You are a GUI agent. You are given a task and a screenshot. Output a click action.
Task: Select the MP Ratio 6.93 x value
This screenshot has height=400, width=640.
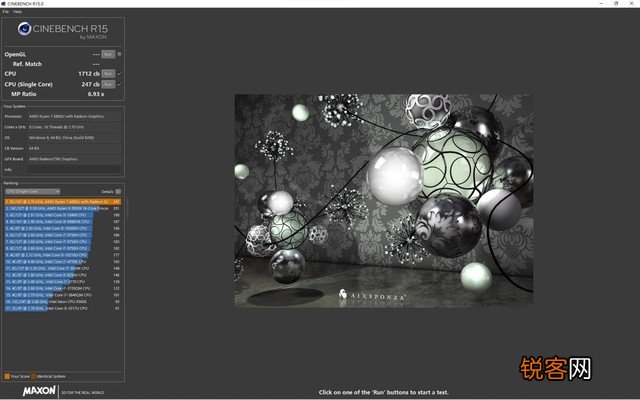pyautogui.click(x=96, y=94)
